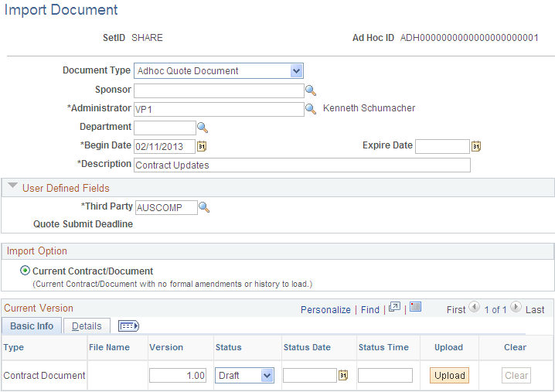Switch to the Details tab
This screenshot has width=555, height=392.
pos(87,326)
